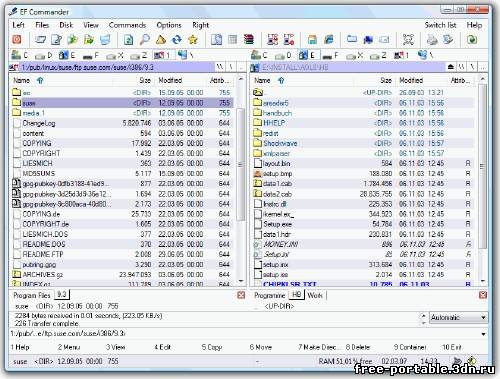Screen dimensions: 500x379
Task: Click the 5 Copy function button
Action: 212,347
